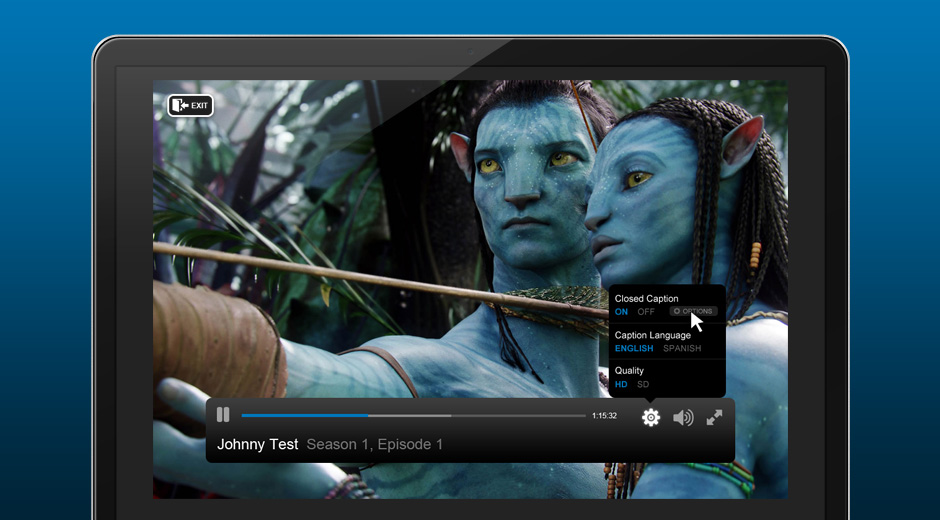Viewport: 940px width, 520px height.
Task: Click the Caption Language heading
Action: 653,335
